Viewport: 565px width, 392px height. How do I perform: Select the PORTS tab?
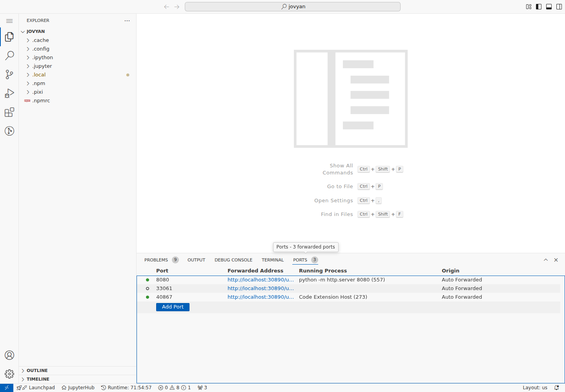[305, 260]
